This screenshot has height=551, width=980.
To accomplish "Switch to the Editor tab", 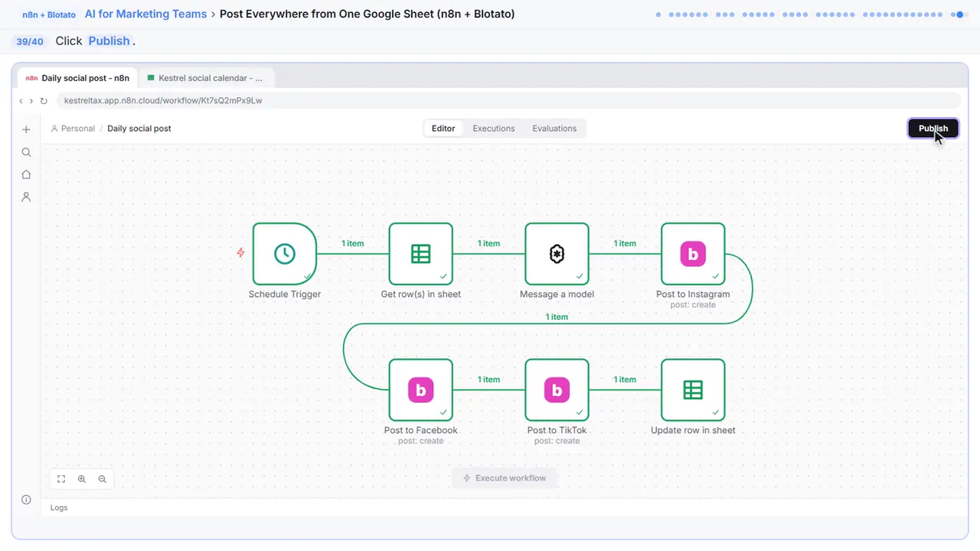I will [443, 129].
